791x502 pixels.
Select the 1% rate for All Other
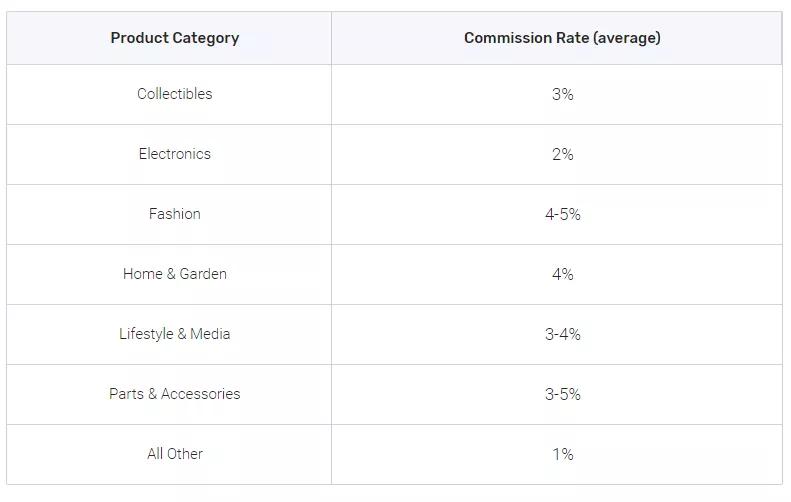(x=562, y=454)
